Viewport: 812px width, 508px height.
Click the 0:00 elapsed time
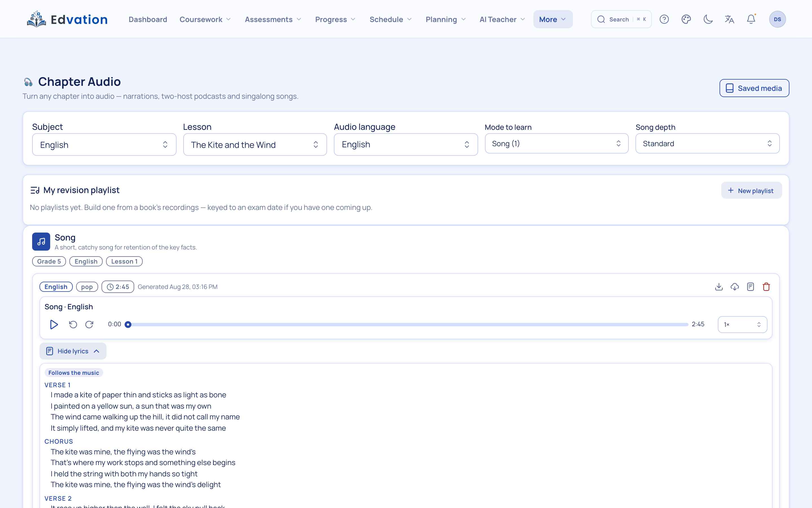tap(114, 324)
